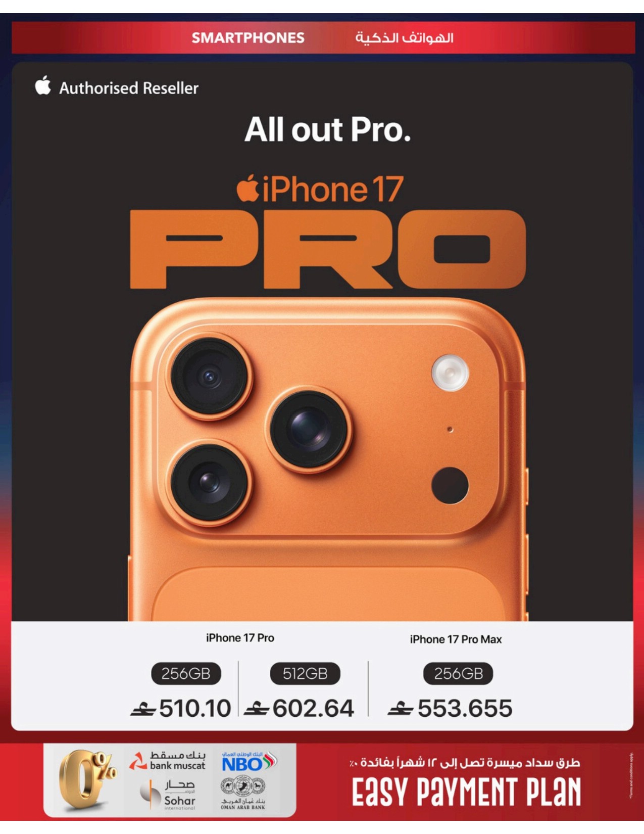Choose the 512GB storage badge
The height and width of the screenshot is (834, 644).
(305, 673)
